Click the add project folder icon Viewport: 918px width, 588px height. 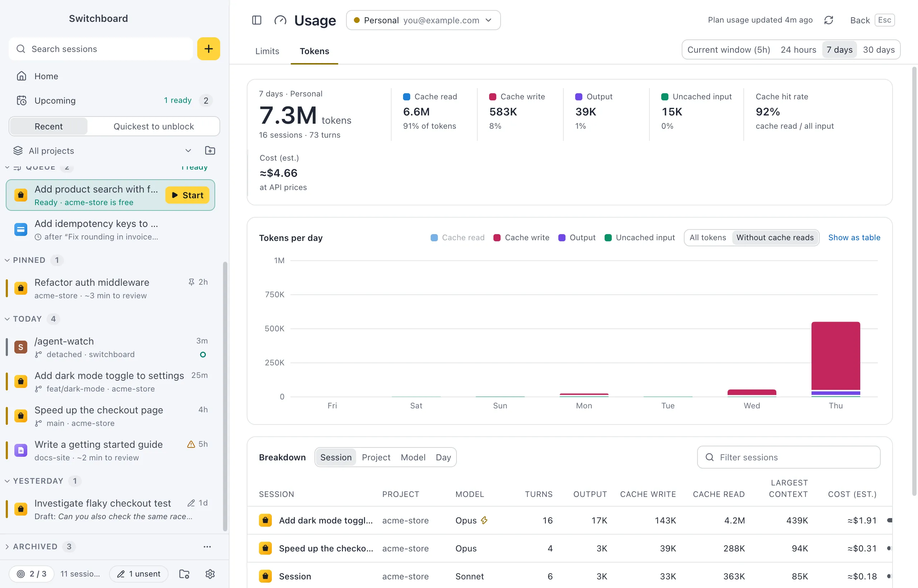210,151
